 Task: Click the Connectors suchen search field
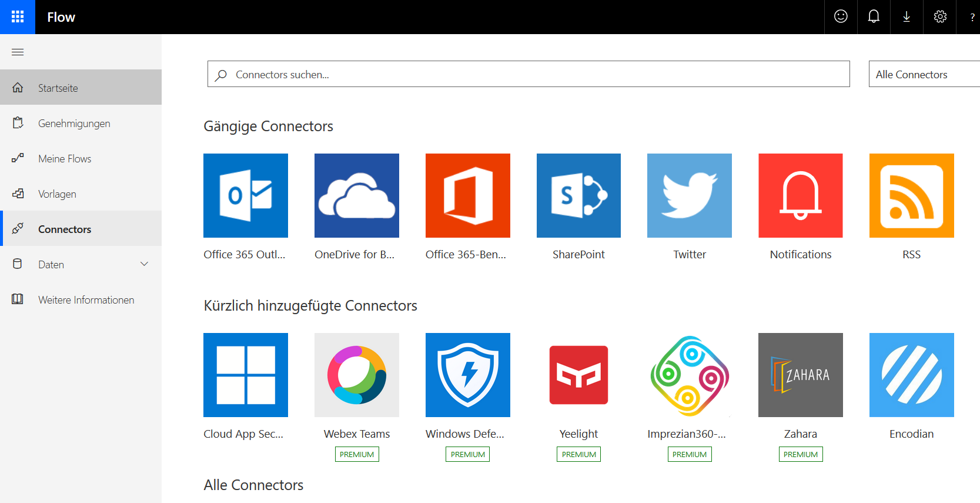[529, 74]
